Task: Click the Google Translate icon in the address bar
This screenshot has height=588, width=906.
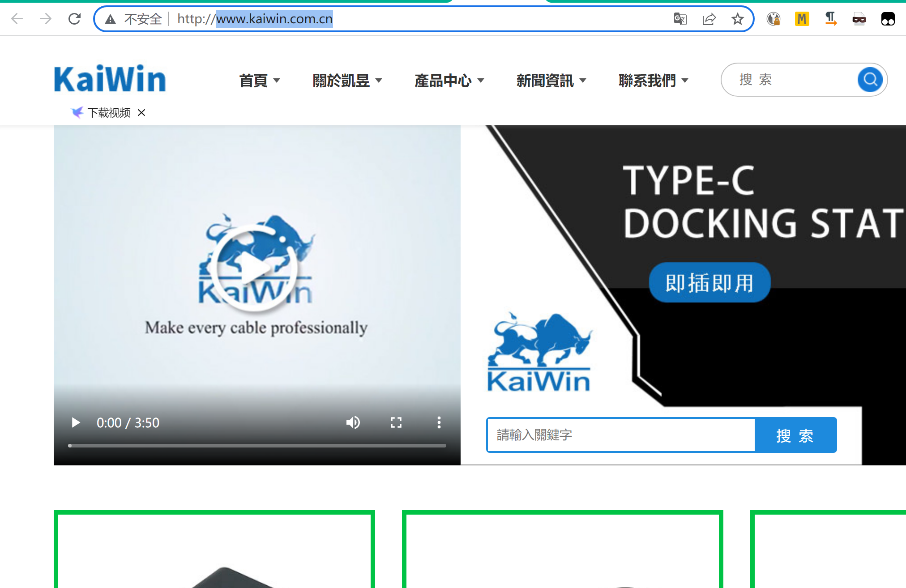Action: point(680,19)
